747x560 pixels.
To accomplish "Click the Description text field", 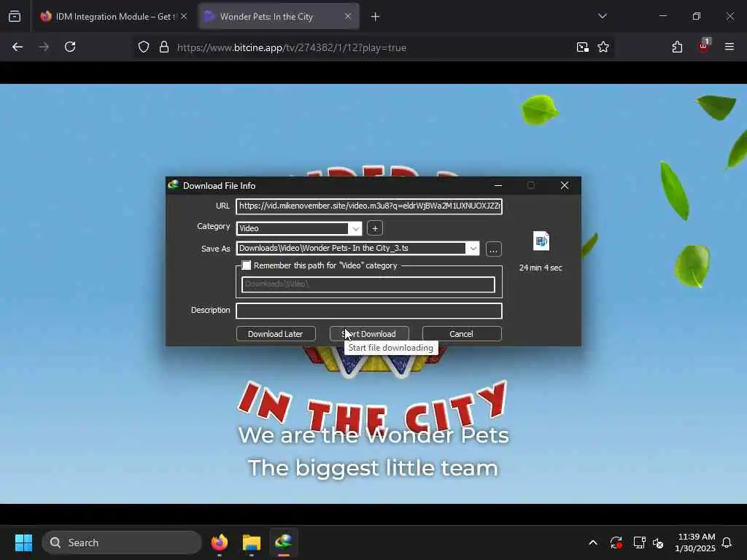I will 369,311.
